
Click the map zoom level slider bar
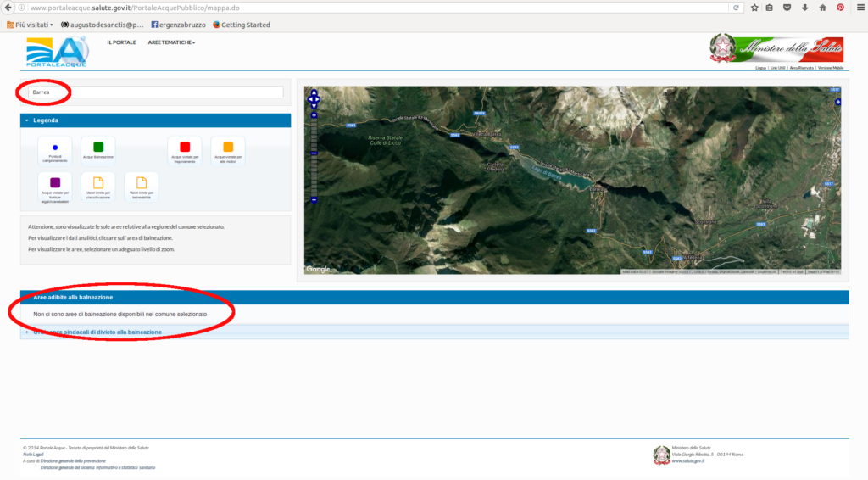(314, 158)
